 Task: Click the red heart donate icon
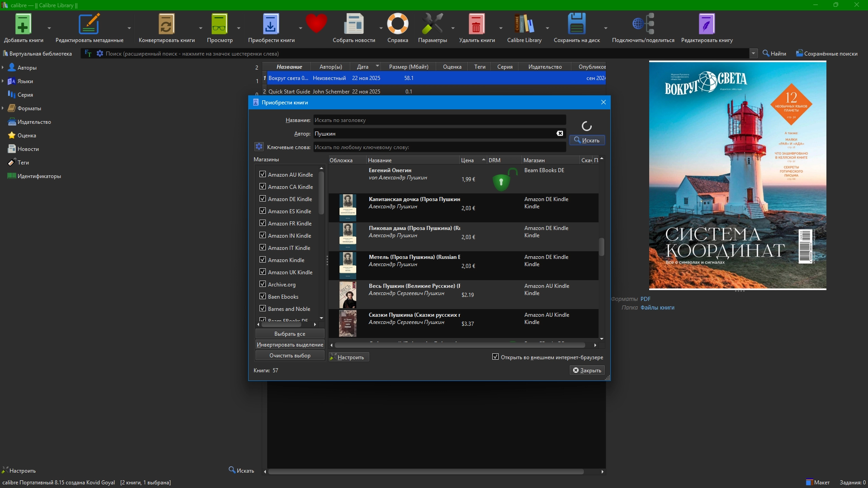316,23
